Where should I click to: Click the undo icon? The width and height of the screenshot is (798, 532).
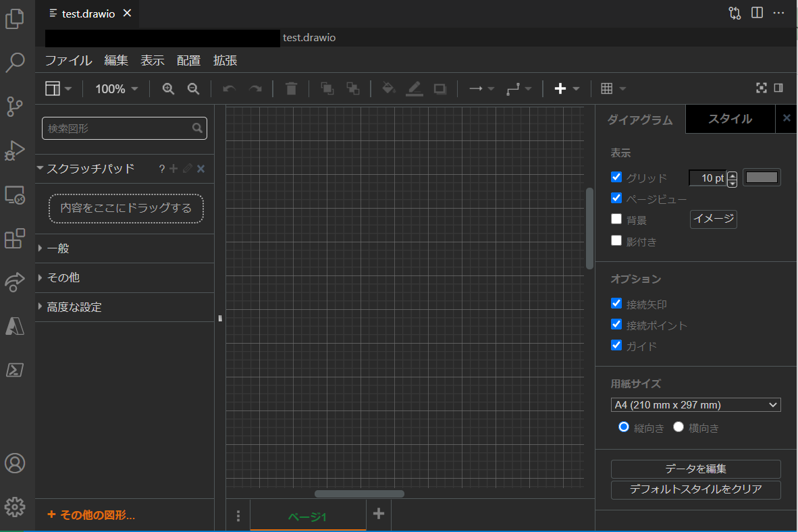229,88
